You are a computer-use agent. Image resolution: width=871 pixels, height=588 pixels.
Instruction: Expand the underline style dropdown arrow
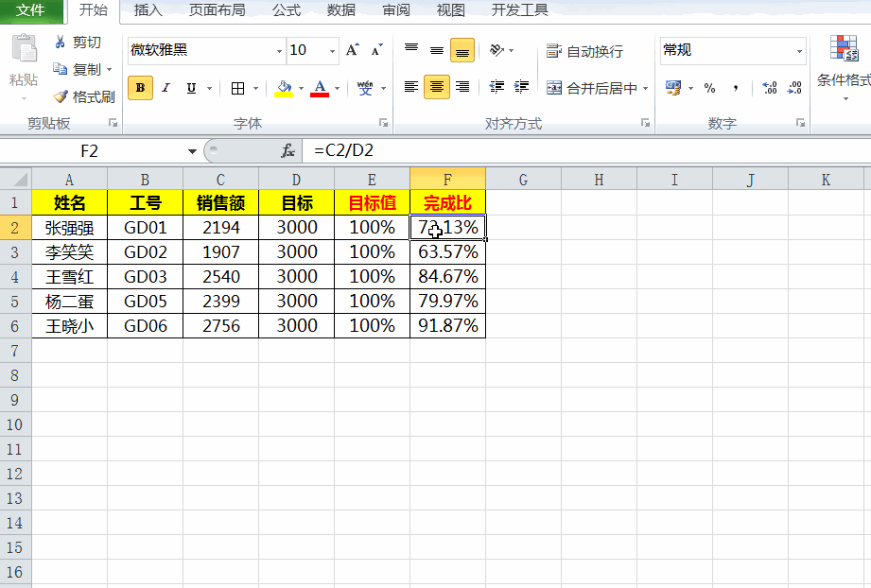(x=209, y=88)
